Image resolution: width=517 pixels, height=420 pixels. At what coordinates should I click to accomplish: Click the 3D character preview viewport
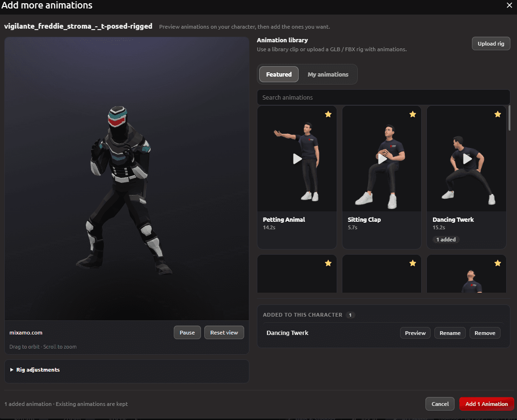(127, 179)
